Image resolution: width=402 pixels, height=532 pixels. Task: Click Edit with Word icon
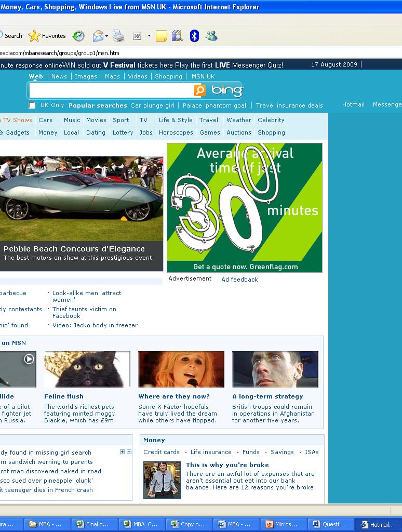tap(137, 36)
